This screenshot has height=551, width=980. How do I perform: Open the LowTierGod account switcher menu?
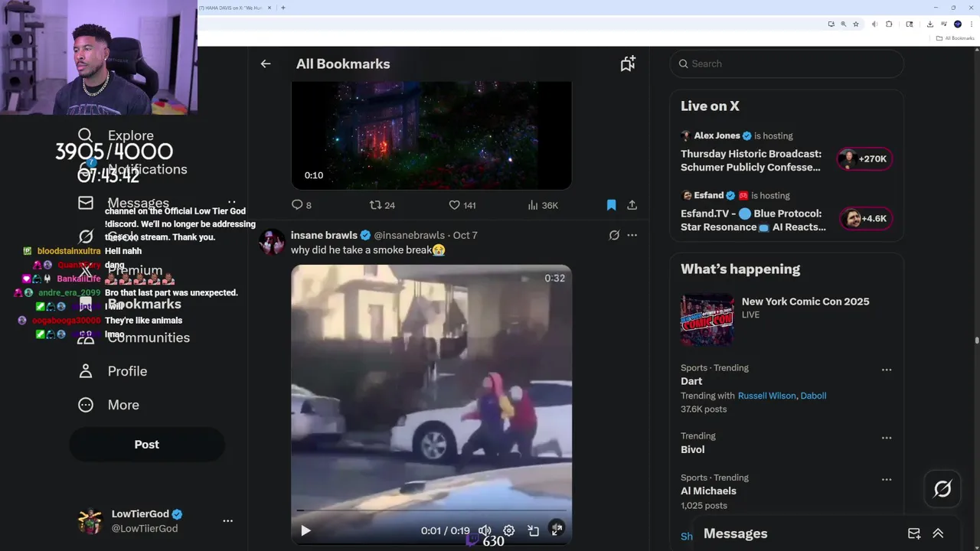click(x=227, y=520)
